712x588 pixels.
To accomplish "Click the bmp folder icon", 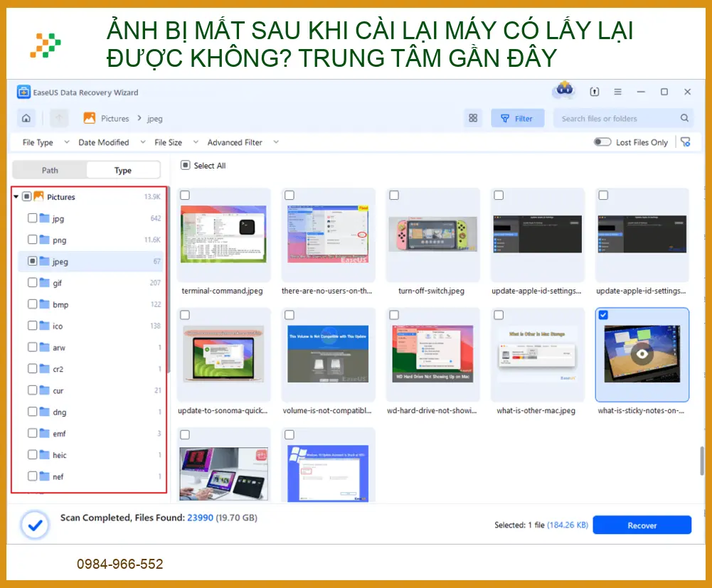I will coord(45,304).
